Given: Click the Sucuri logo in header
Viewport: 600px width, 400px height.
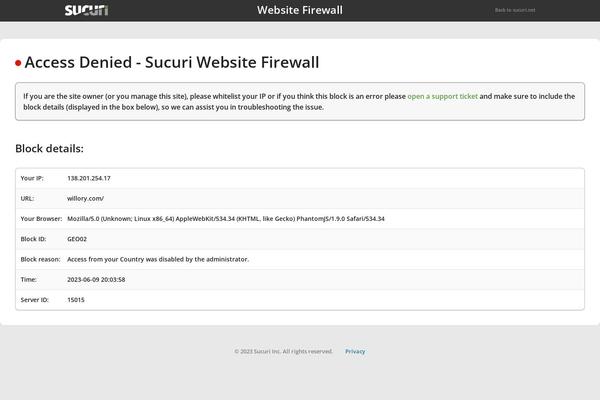Looking at the screenshot, I should [86, 10].
